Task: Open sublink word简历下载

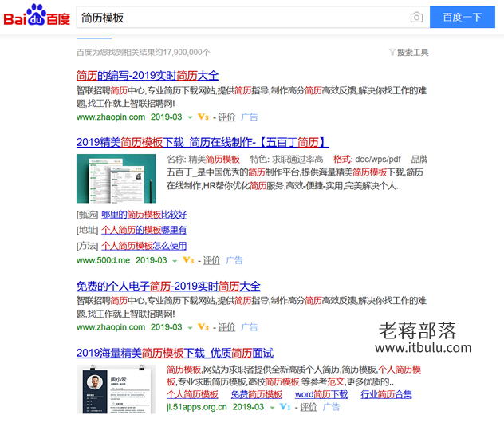Action: tap(321, 394)
